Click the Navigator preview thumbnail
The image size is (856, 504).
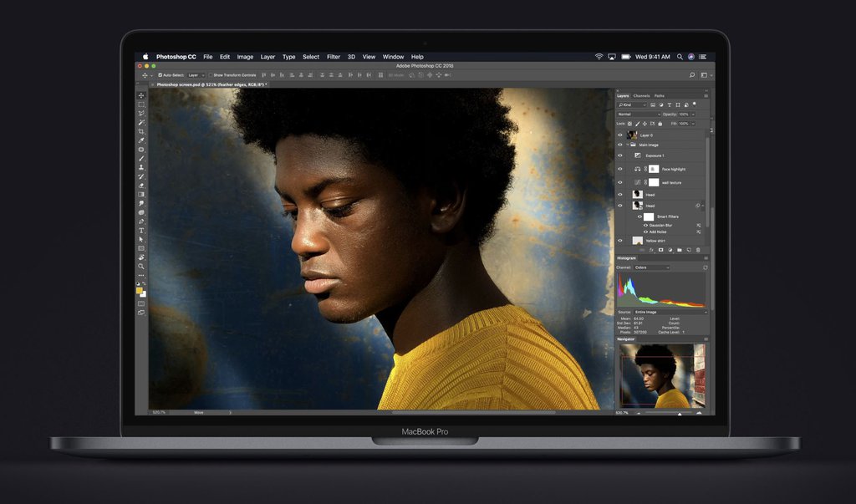pyautogui.click(x=663, y=375)
